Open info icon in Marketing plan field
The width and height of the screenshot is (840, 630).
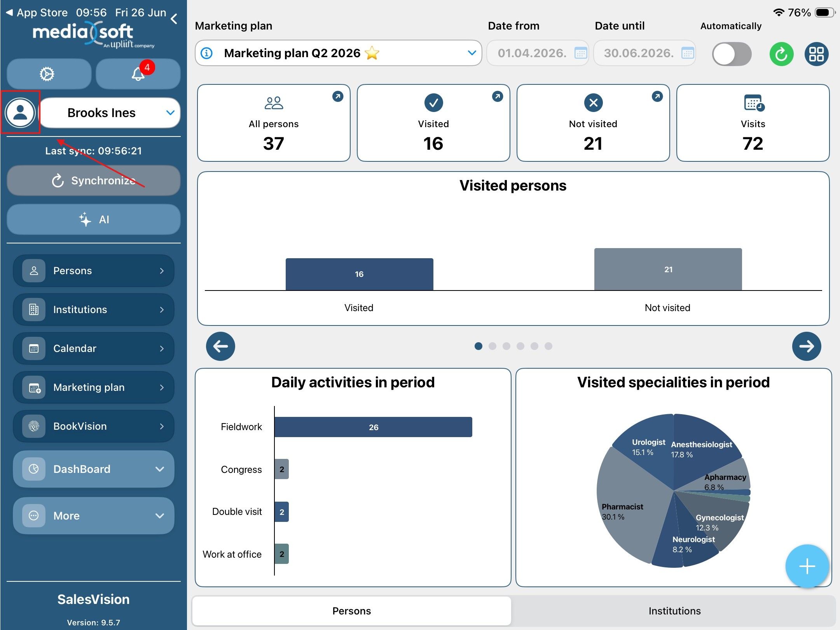point(206,53)
